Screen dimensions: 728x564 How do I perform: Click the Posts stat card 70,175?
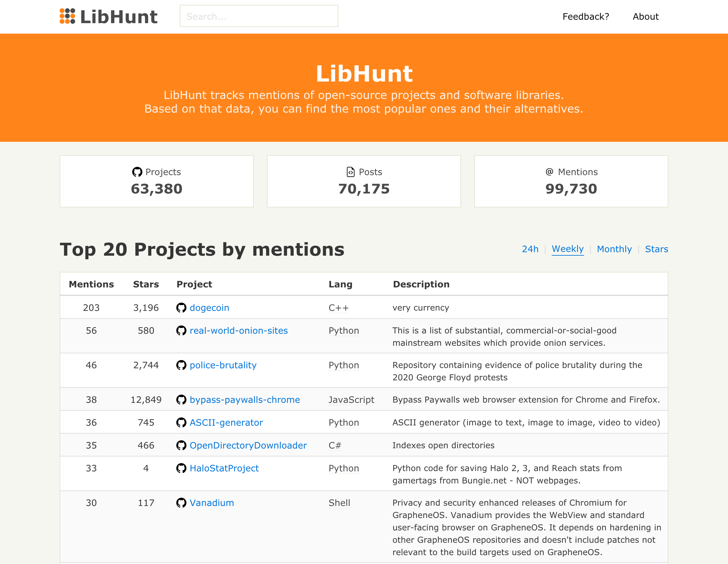364,181
